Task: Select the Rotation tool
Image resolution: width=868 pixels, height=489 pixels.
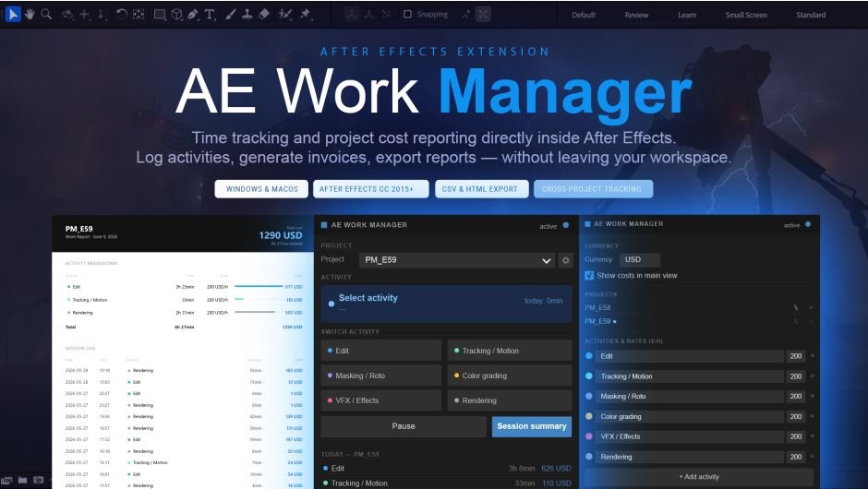Action: click(121, 15)
